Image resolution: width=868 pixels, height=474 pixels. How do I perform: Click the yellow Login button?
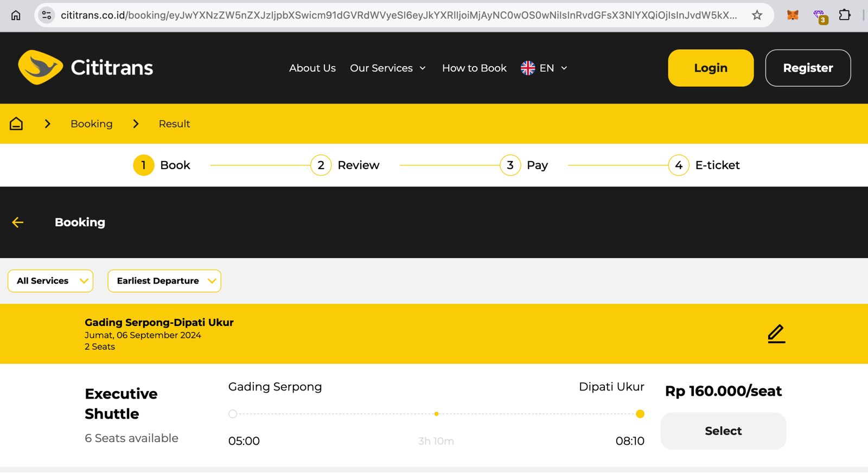[711, 68]
